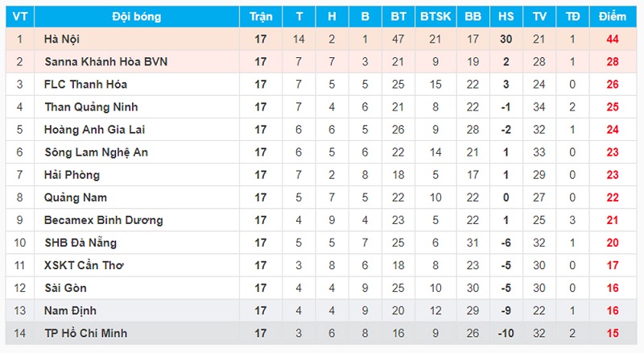This screenshot has width=644, height=353.
Task: Select Sông Lam Nghệ An team
Action: tap(96, 152)
